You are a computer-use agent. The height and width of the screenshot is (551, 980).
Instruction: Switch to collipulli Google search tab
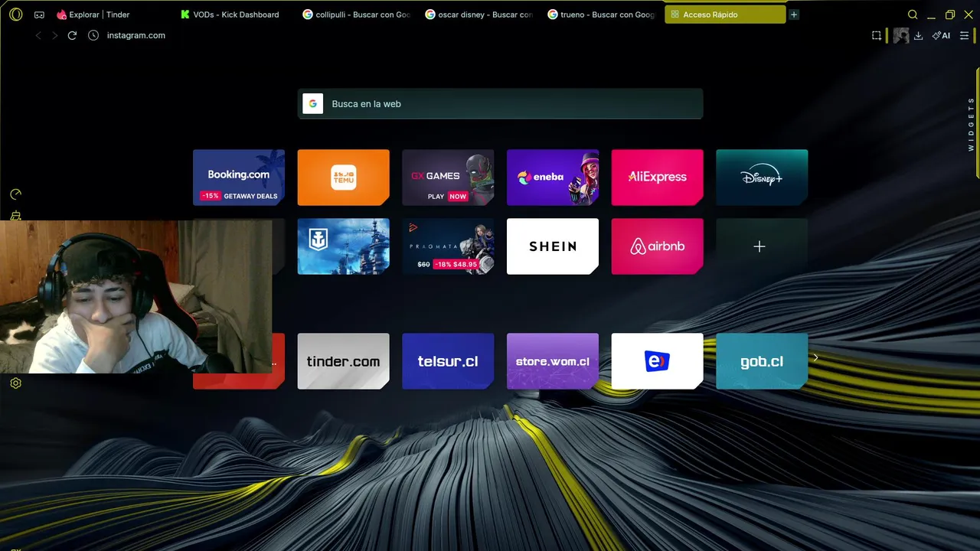[357, 15]
